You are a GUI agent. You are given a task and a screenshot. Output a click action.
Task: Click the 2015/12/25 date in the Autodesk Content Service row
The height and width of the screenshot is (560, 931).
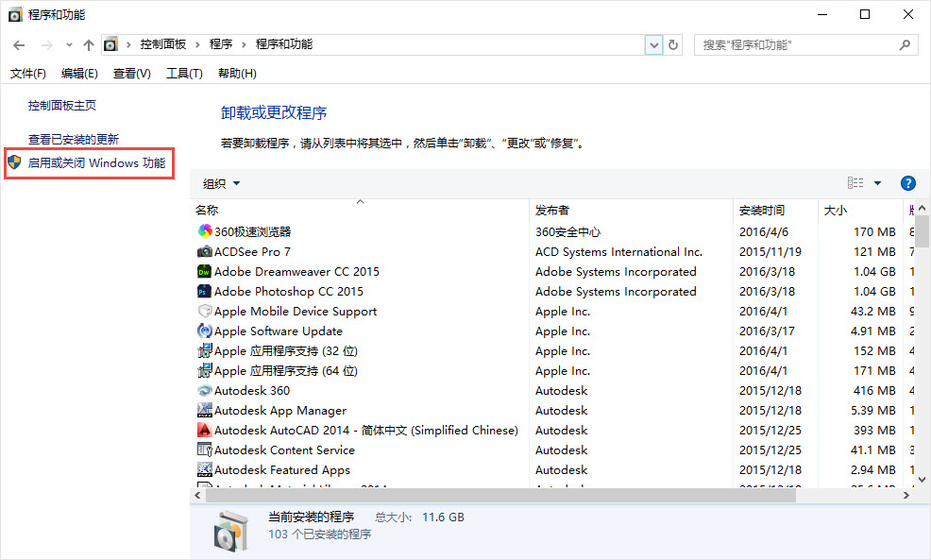[x=770, y=450]
